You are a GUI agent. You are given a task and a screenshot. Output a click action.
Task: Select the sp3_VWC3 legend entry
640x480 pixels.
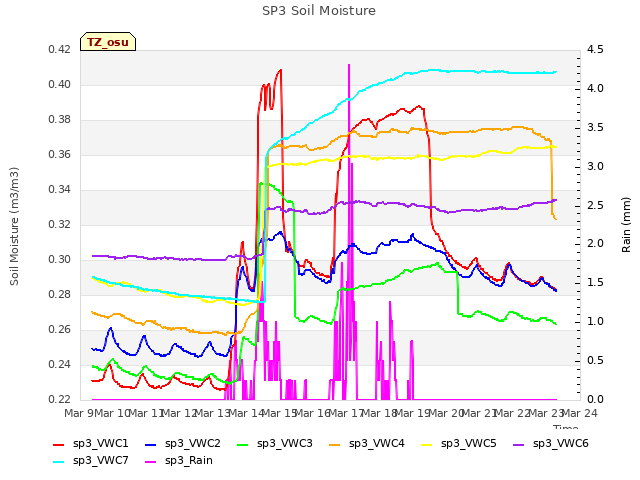click(x=275, y=444)
